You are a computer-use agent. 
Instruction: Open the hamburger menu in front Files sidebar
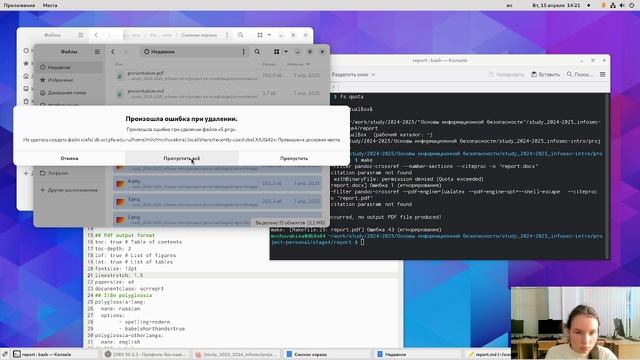tap(97, 52)
